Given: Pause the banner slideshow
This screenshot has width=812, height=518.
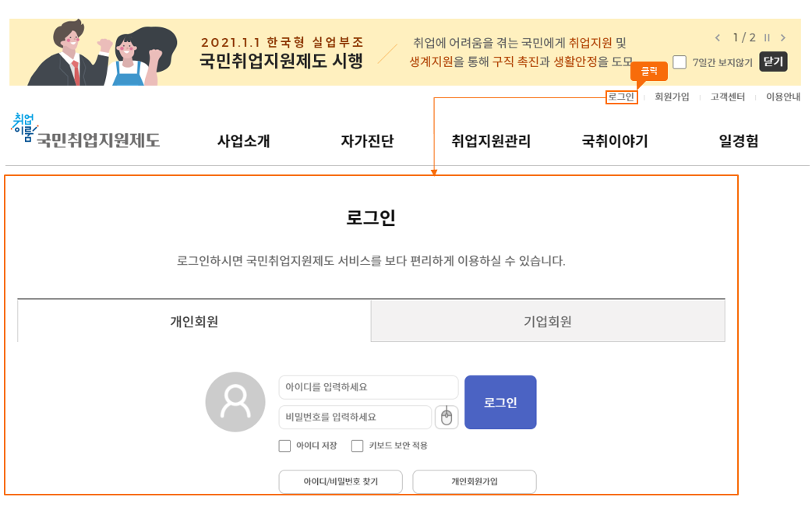Looking at the screenshot, I should pyautogui.click(x=767, y=37).
